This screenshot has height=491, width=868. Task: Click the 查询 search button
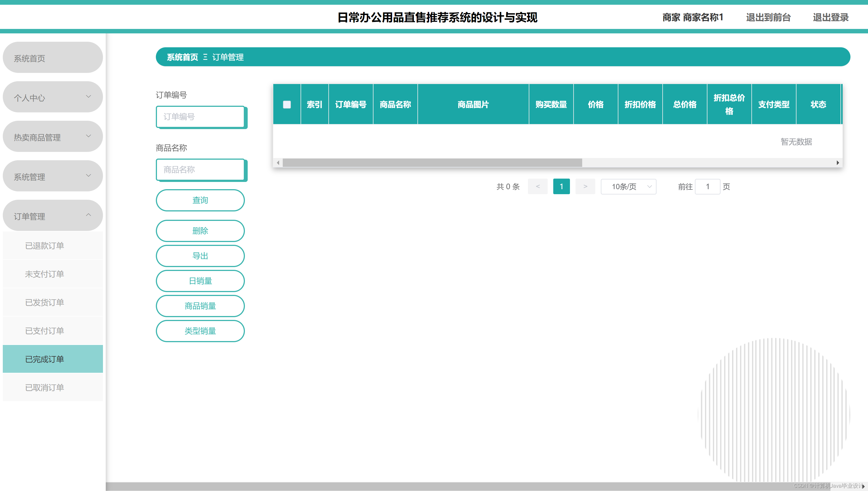[200, 200]
